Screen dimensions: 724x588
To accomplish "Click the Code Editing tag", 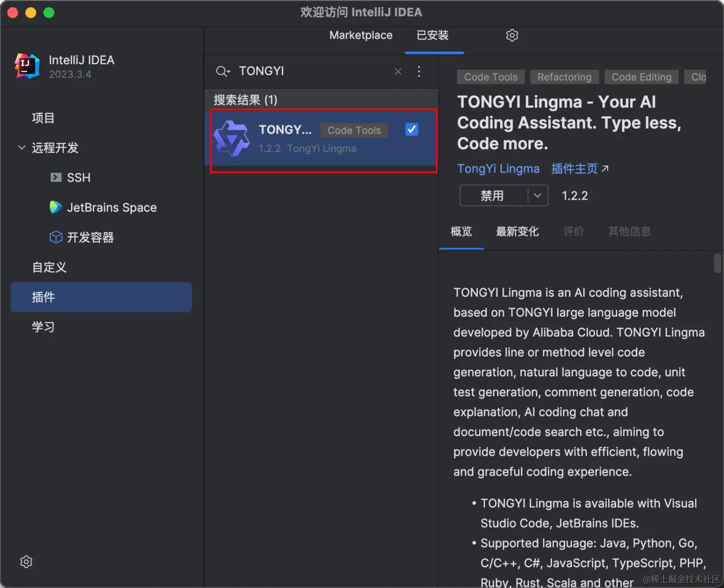I will pos(641,77).
